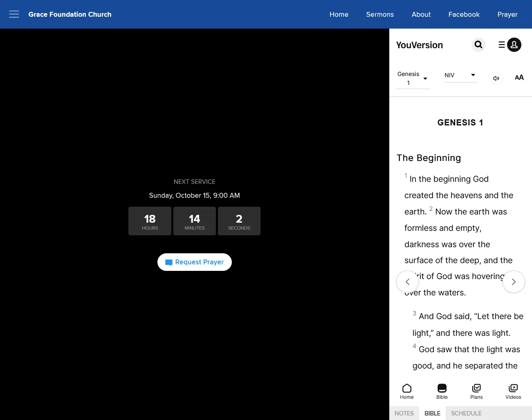Viewport: 532px width, 420px height.
Task: Expand the Genesis 1 chapter dropdown
Action: coord(413,78)
